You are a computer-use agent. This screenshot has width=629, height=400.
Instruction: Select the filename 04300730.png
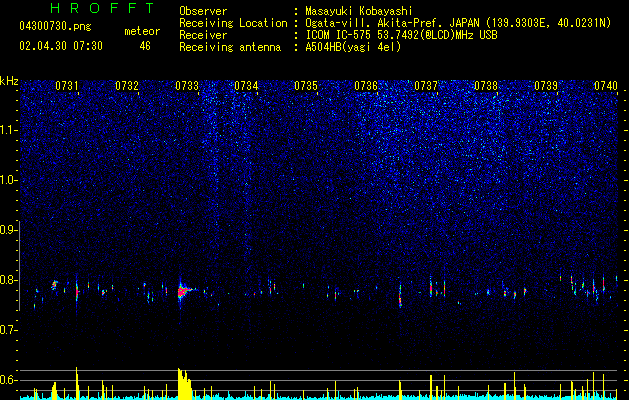coord(55,27)
